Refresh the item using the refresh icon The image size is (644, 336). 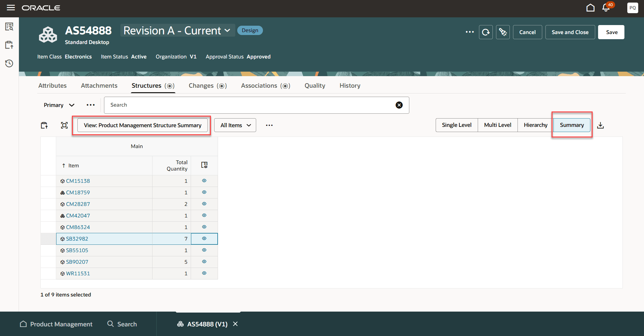click(x=485, y=32)
